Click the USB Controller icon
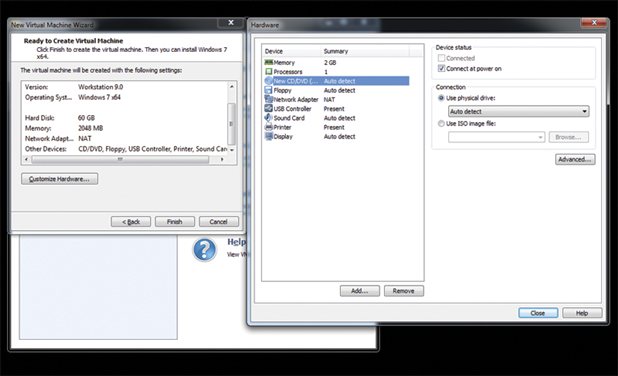 (x=269, y=108)
